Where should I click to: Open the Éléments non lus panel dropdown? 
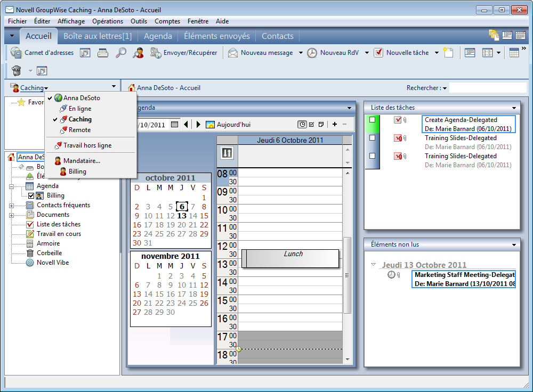pyautogui.click(x=514, y=244)
